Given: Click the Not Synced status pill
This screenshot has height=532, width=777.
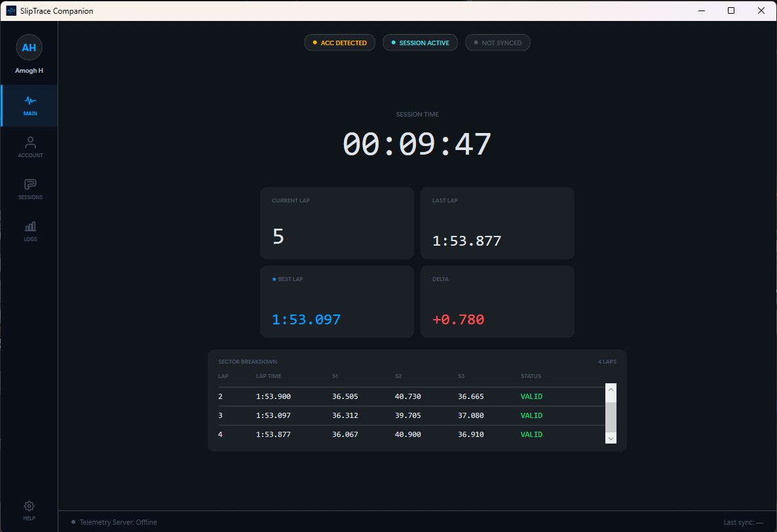Looking at the screenshot, I should (x=497, y=43).
